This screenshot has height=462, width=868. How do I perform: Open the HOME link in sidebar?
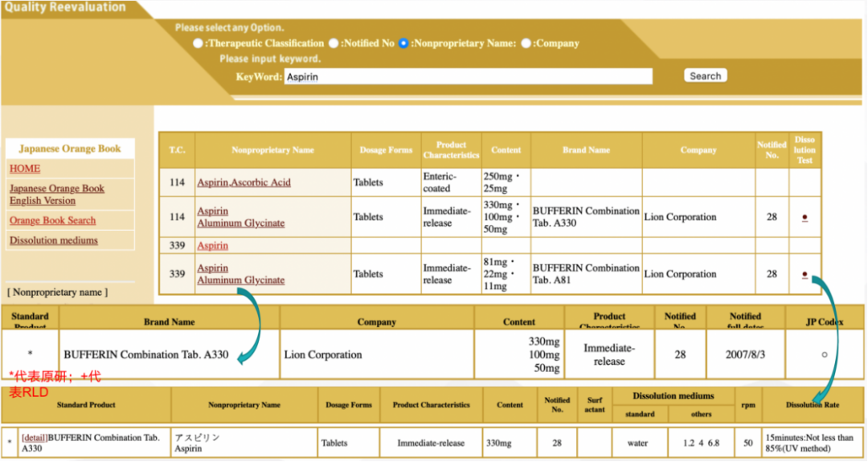pyautogui.click(x=25, y=169)
